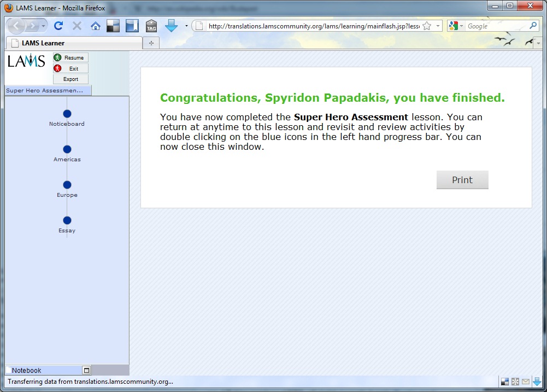Viewport: 547px width, 392px height.
Task: Click the magnifier icon in Google search box
Action: 533,26
